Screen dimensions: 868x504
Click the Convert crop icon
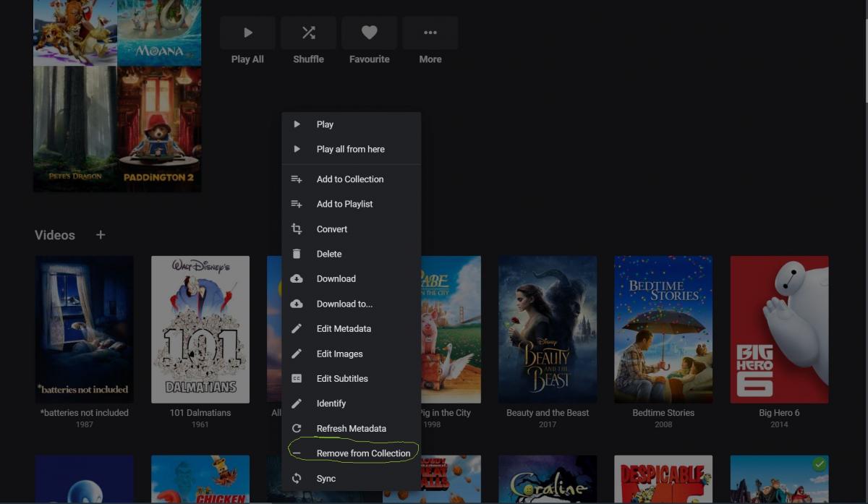click(297, 229)
